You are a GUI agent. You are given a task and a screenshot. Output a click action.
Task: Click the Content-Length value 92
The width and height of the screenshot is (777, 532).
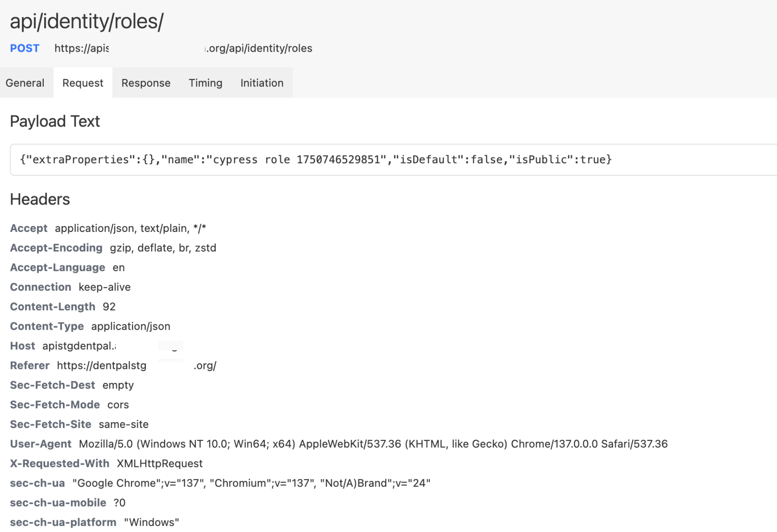pos(109,307)
